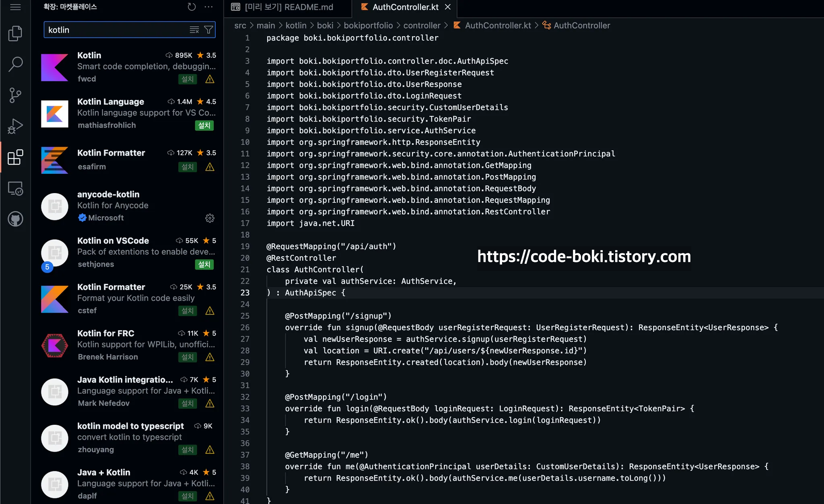Clear extension search results icon
This screenshot has width=824, height=504.
click(194, 30)
